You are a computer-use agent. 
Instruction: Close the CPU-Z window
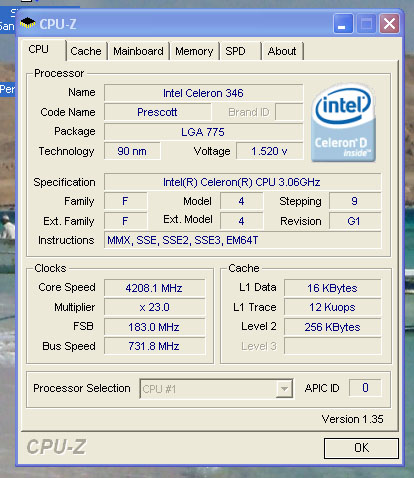coord(389,24)
